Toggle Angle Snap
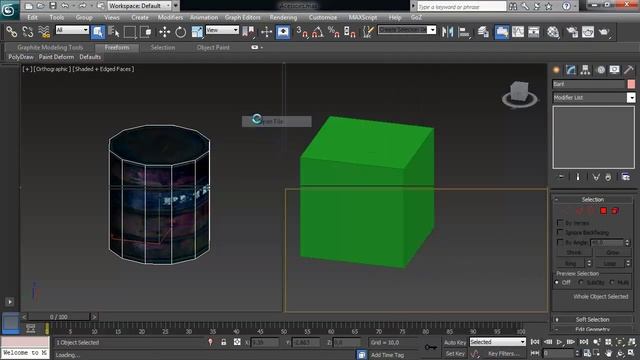This screenshot has height=360, width=640. 318,32
